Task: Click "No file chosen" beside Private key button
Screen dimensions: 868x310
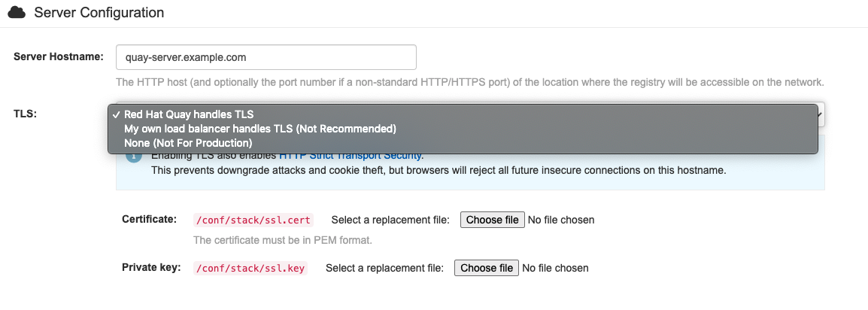Action: (x=555, y=268)
